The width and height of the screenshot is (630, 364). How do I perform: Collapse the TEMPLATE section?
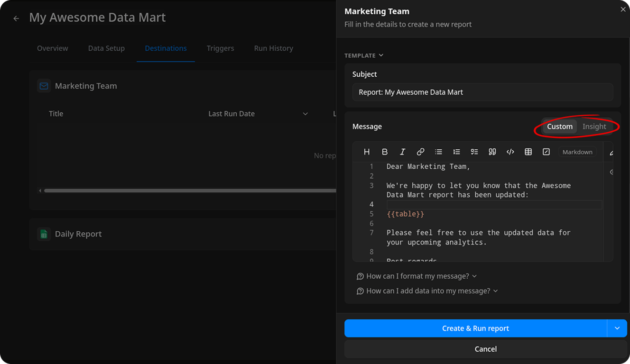(x=364, y=55)
